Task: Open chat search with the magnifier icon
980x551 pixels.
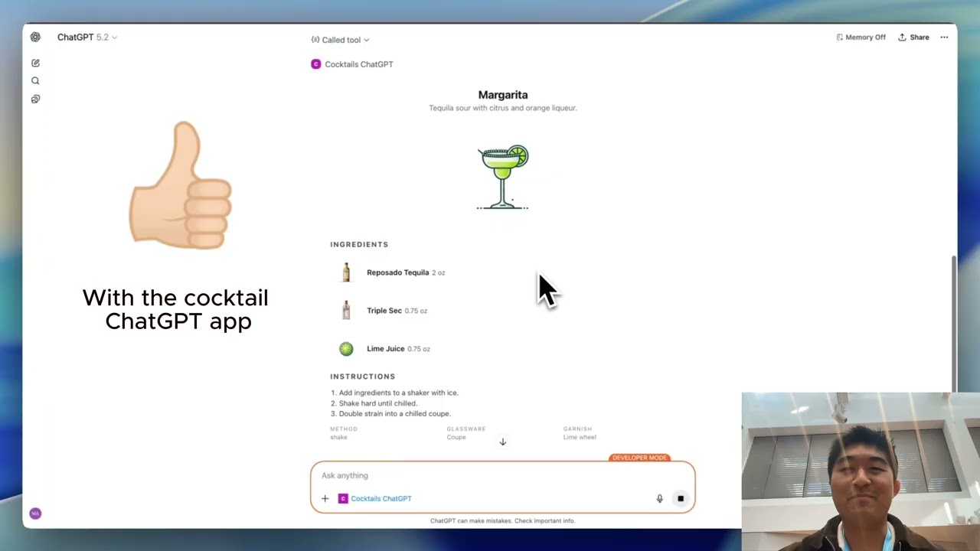Action: click(x=35, y=80)
